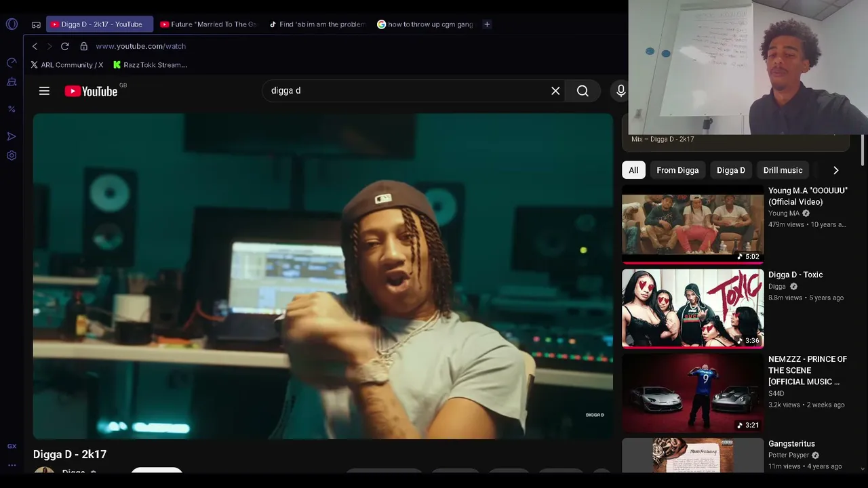The height and width of the screenshot is (488, 868).
Task: Click the verified badge next to Young MA
Action: (806, 213)
